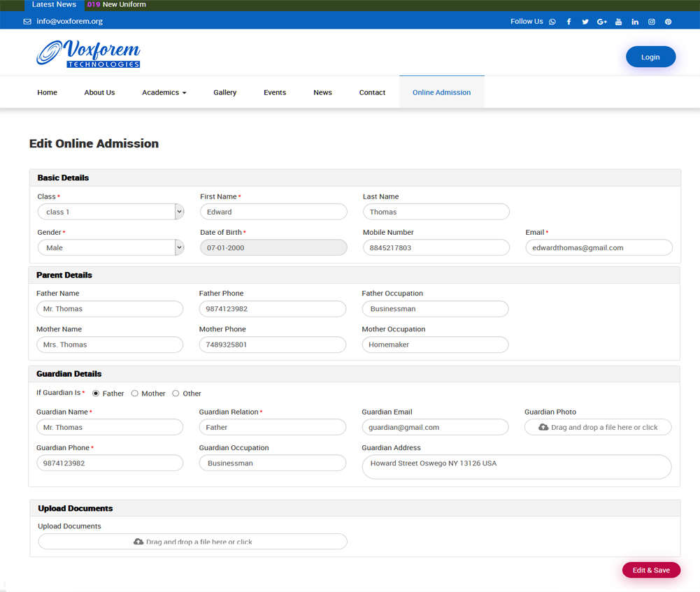
Task: Select Father as the guardian
Action: (x=97, y=394)
